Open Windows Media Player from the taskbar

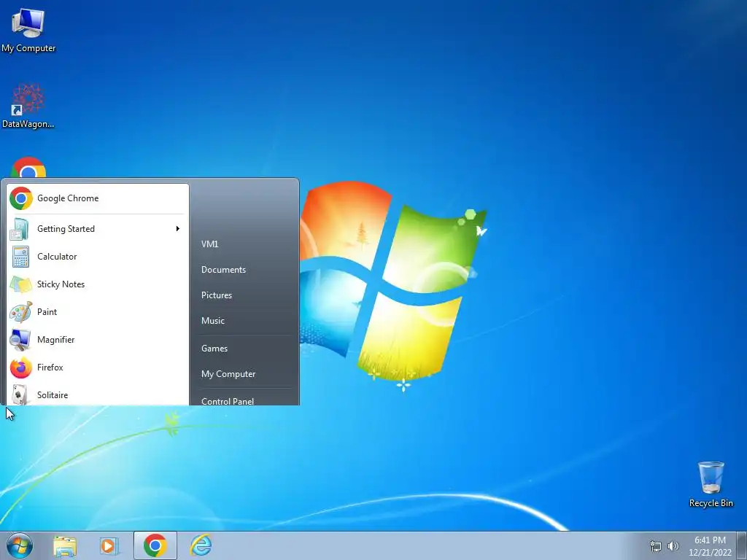click(109, 545)
